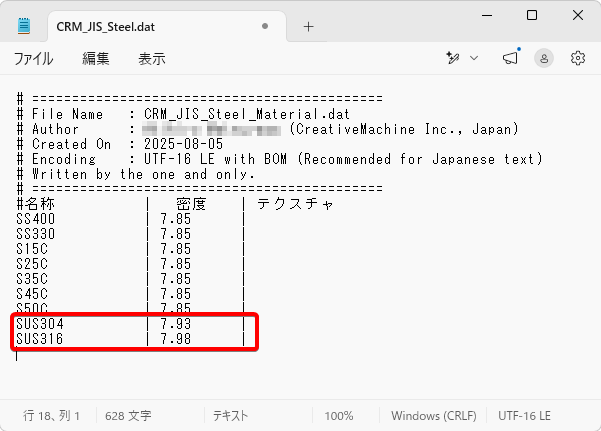Expand the dropdown arrow beside the pen icon
This screenshot has height=431, width=601.
(x=474, y=58)
